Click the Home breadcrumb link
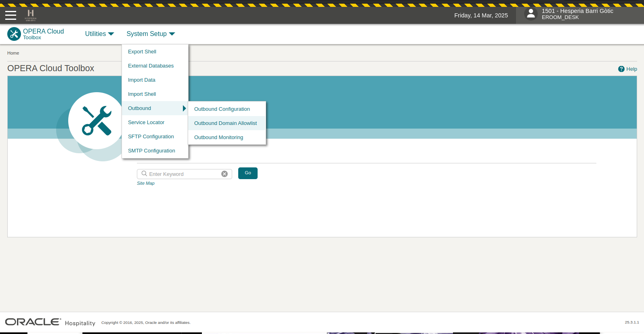The width and height of the screenshot is (644, 334). point(13,53)
